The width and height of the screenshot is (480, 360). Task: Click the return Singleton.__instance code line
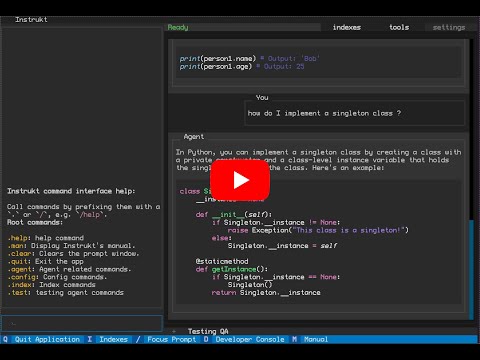pyautogui.click(x=266, y=293)
